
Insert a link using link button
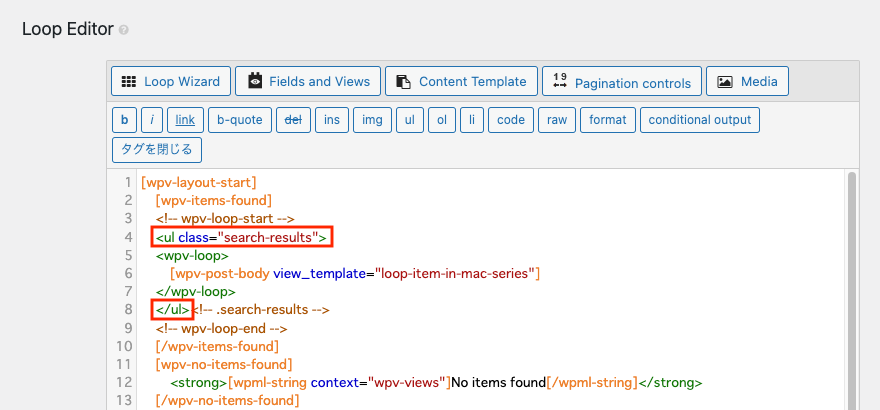(185, 120)
